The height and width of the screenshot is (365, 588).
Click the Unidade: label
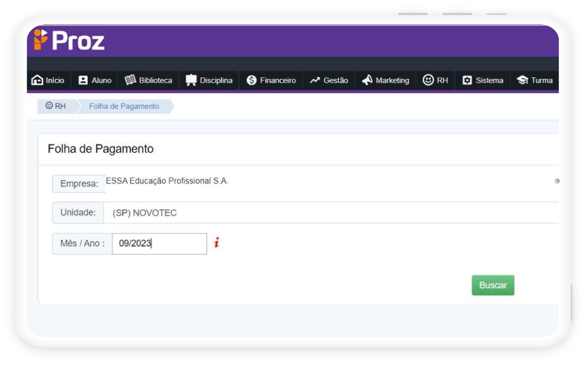(x=78, y=212)
